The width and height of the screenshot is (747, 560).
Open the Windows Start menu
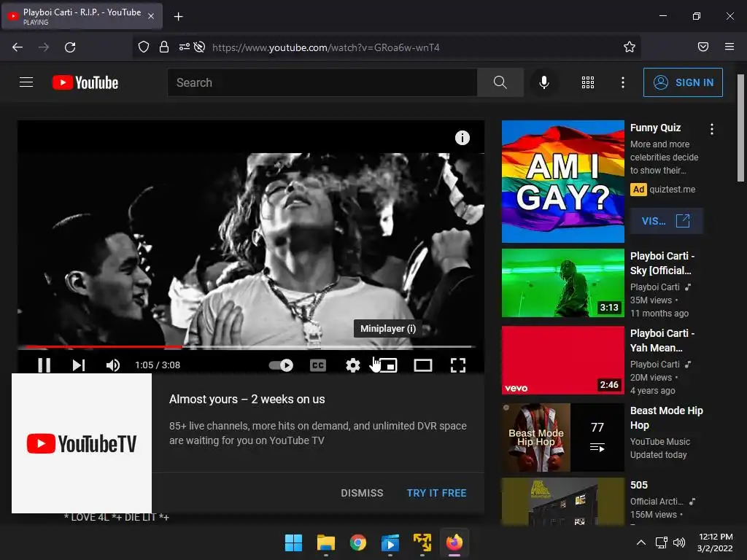(293, 542)
